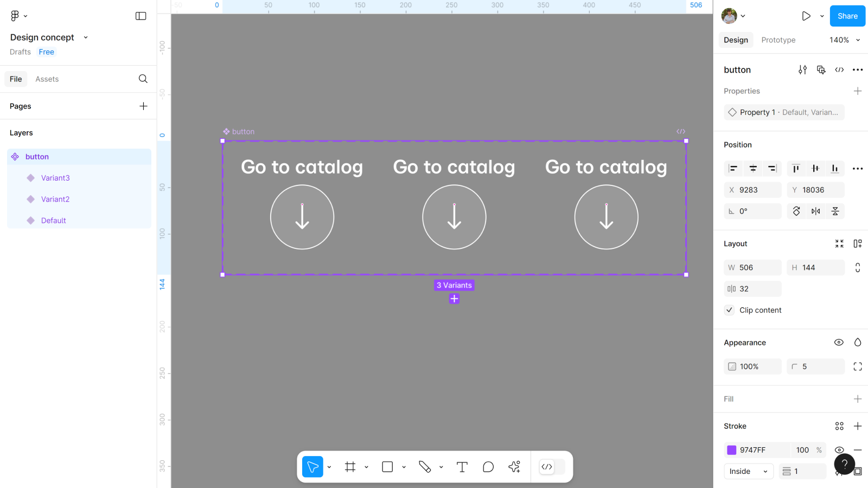This screenshot has height=488, width=868.
Task: Select the Text tool in toolbar
Action: coord(462,467)
